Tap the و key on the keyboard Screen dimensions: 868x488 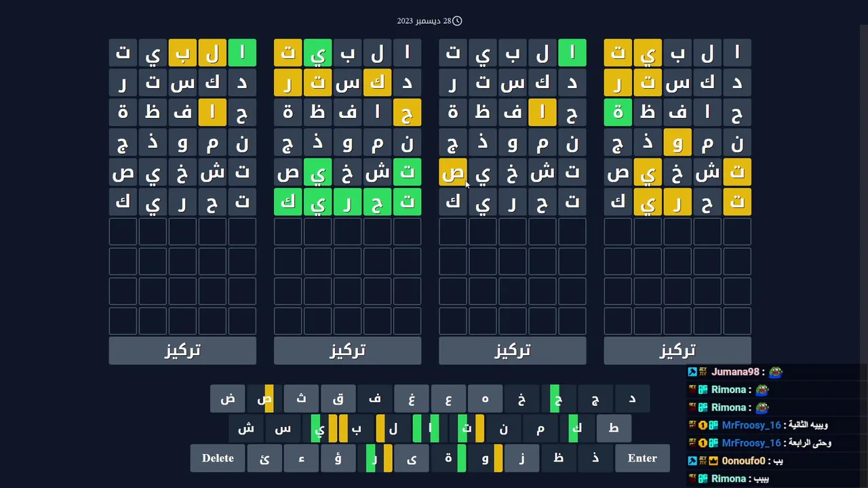coord(485,458)
